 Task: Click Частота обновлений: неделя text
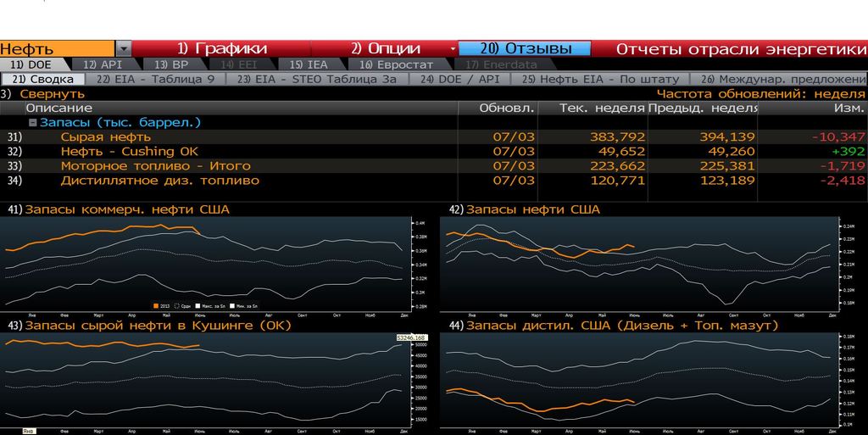pyautogui.click(x=760, y=93)
